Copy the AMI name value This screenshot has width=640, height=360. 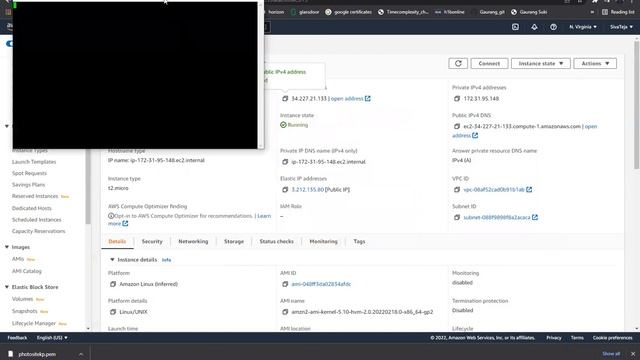(x=285, y=312)
